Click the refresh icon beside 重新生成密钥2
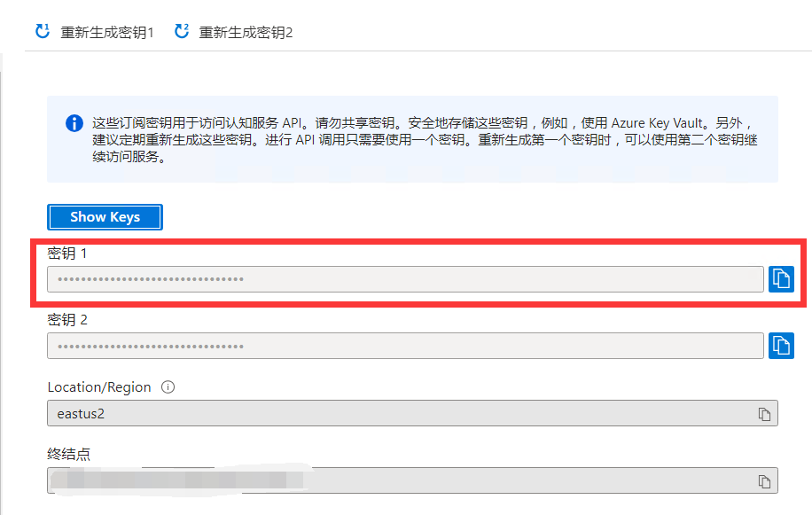Screen dimensions: 812x515 pyautogui.click(x=181, y=30)
